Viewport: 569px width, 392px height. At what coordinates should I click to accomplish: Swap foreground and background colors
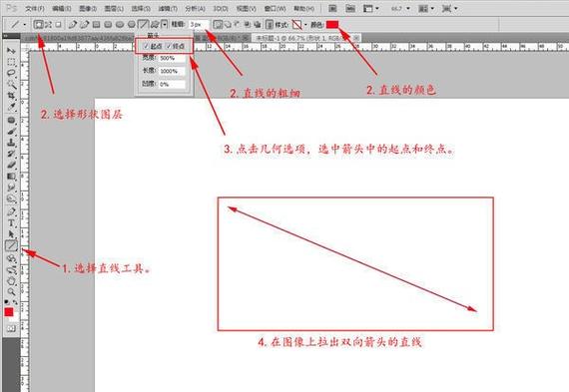pyautogui.click(x=15, y=301)
